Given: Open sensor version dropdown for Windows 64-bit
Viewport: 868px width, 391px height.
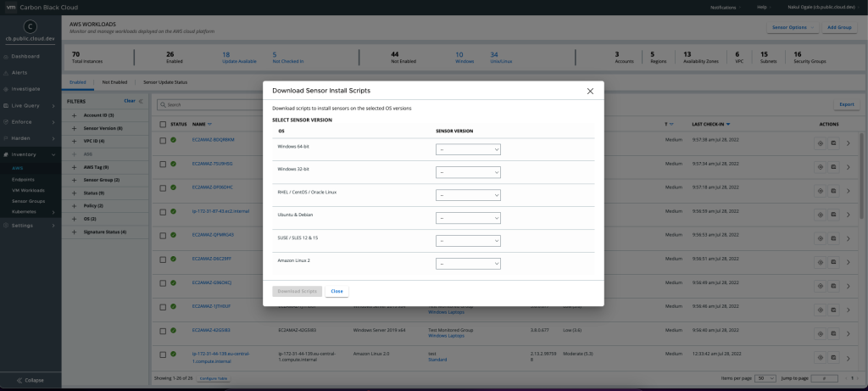Looking at the screenshot, I should [x=468, y=149].
